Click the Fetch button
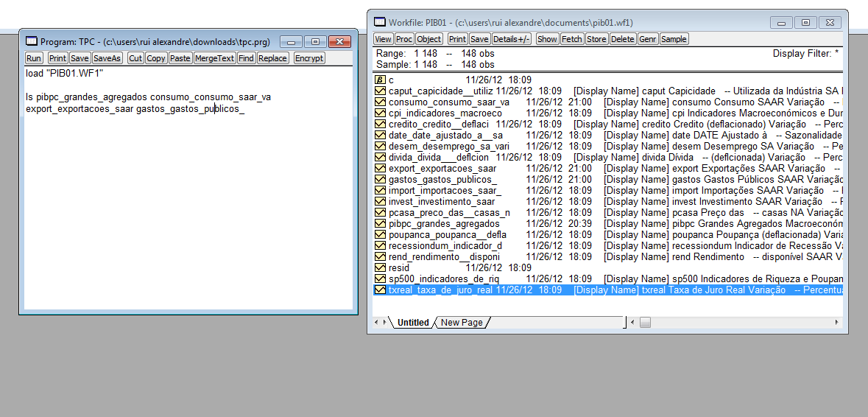 (572, 39)
